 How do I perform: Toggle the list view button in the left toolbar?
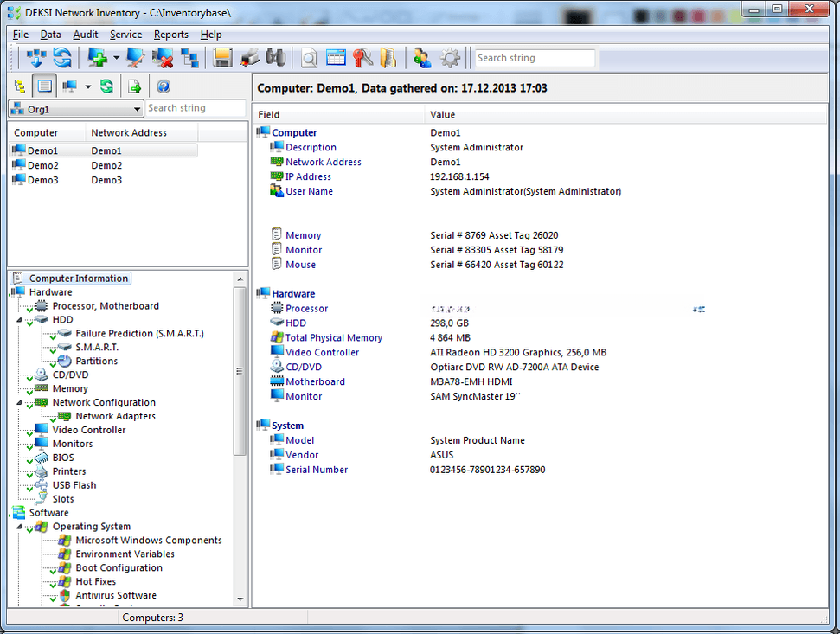point(45,86)
